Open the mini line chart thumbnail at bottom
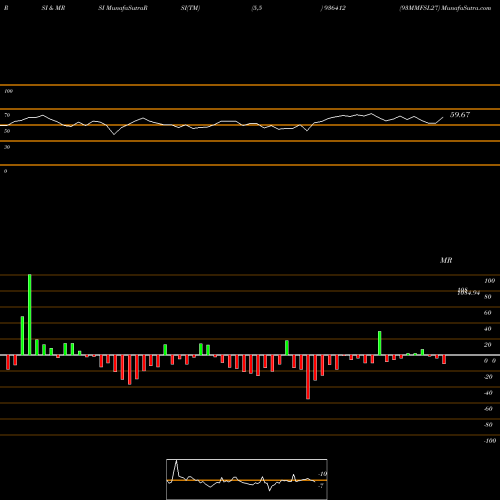 click(x=247, y=479)
